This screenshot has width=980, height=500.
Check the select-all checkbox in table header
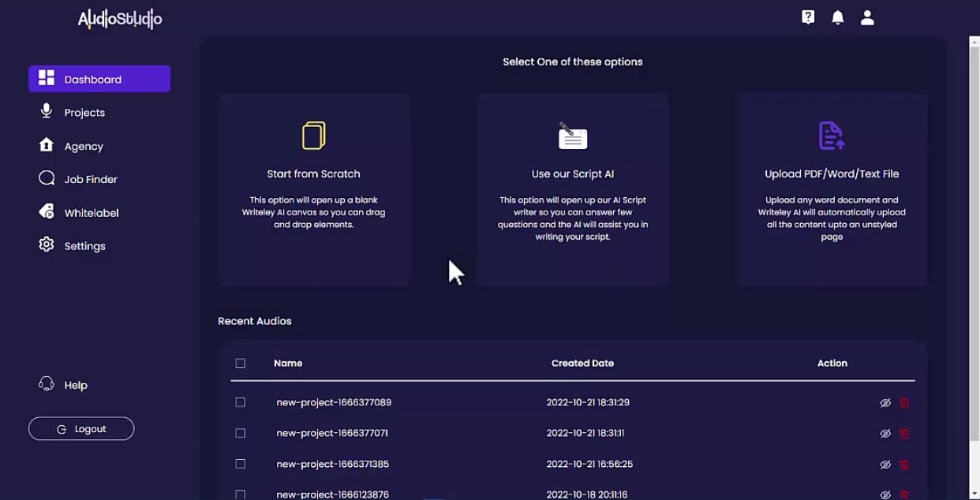point(241,364)
